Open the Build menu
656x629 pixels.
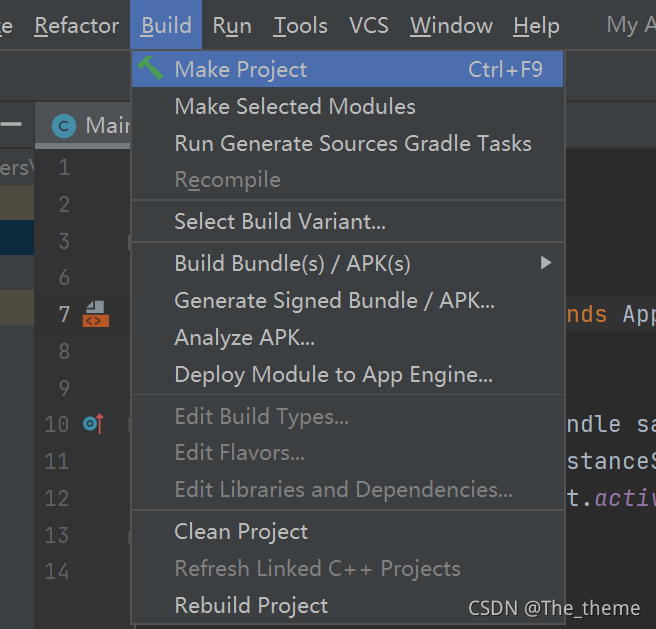tap(166, 26)
